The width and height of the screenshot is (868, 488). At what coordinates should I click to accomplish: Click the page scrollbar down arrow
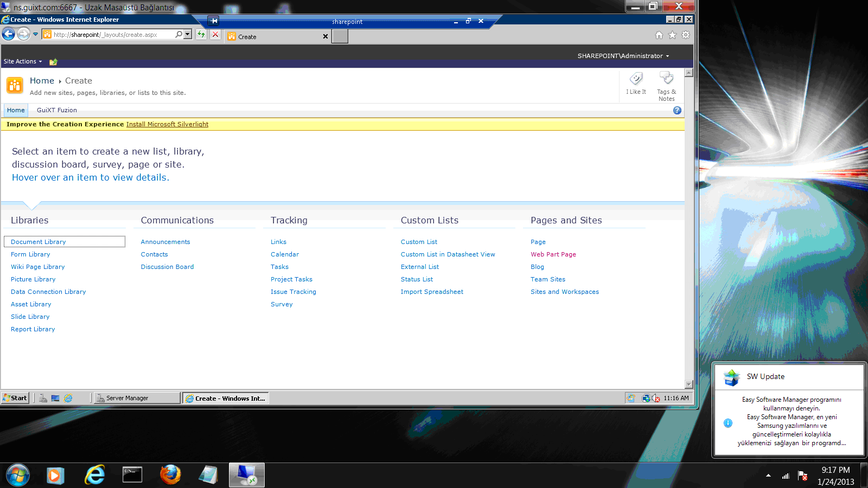coord(689,384)
